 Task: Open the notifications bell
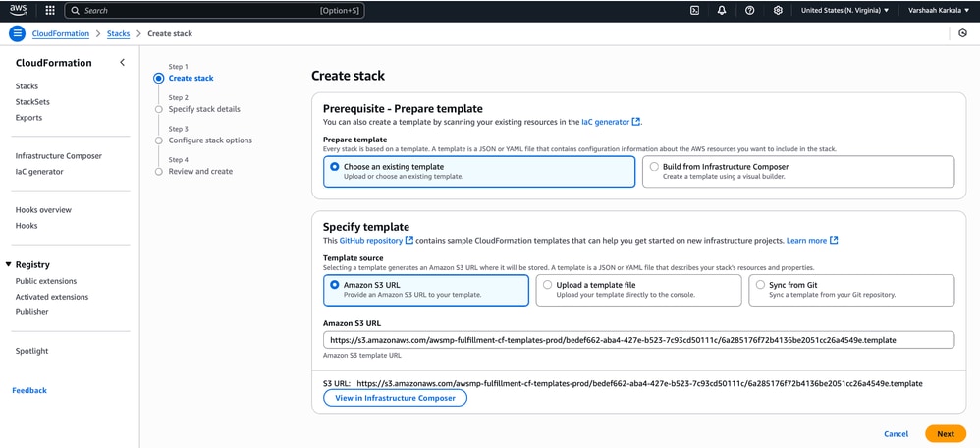pyautogui.click(x=722, y=10)
